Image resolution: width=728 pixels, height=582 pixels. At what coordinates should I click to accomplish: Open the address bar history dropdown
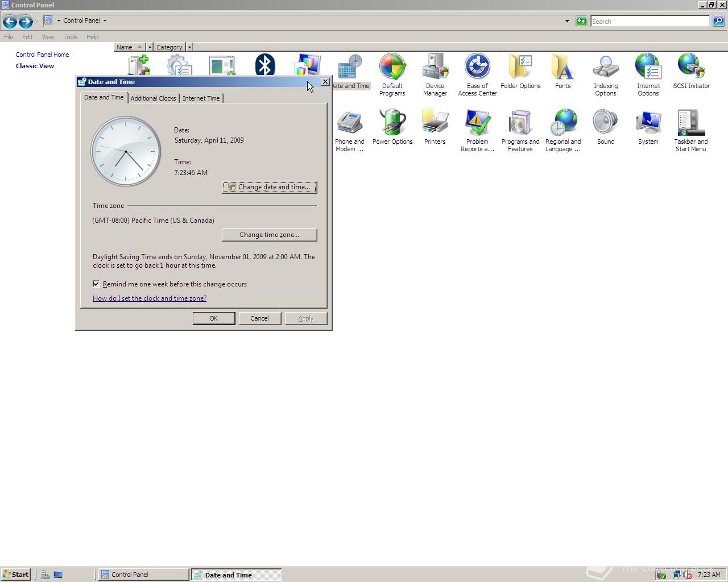[567, 21]
